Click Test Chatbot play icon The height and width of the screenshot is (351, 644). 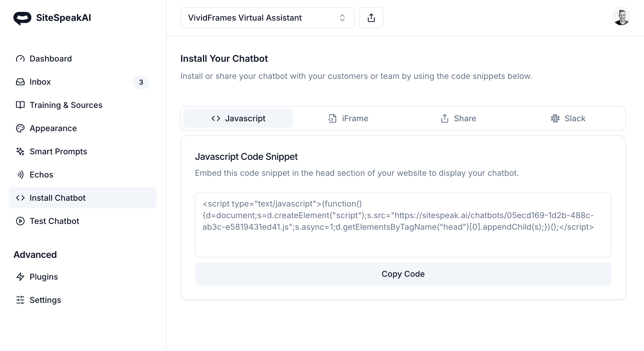(x=20, y=221)
